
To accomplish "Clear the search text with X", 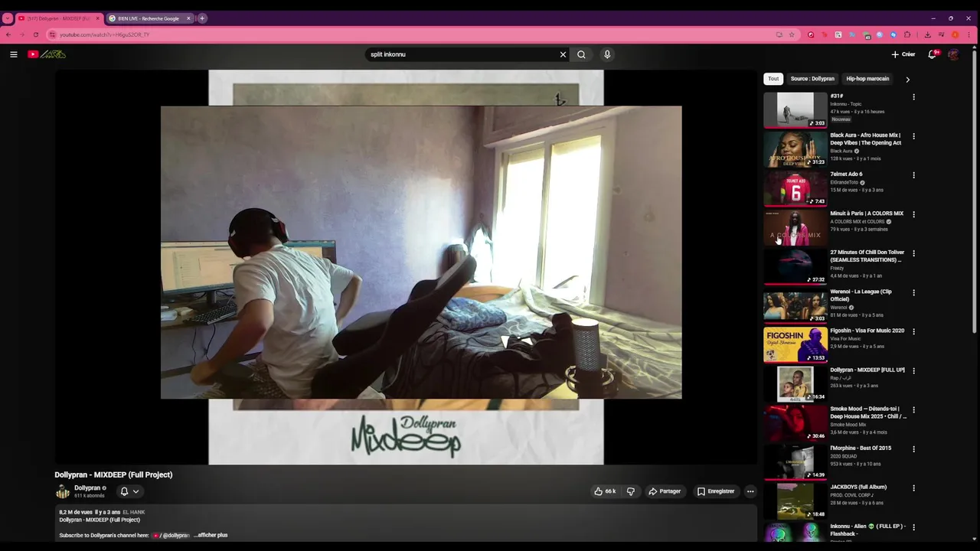I will pos(563,54).
